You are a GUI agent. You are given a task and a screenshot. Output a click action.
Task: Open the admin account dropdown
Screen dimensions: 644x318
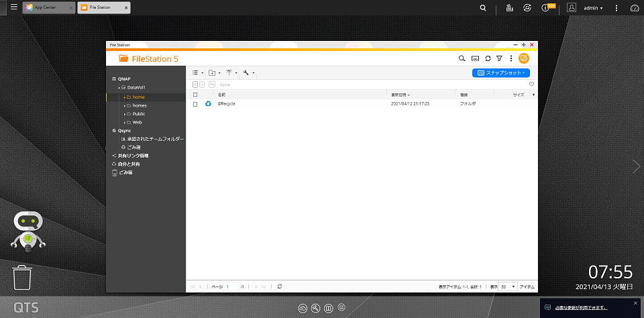tap(594, 8)
